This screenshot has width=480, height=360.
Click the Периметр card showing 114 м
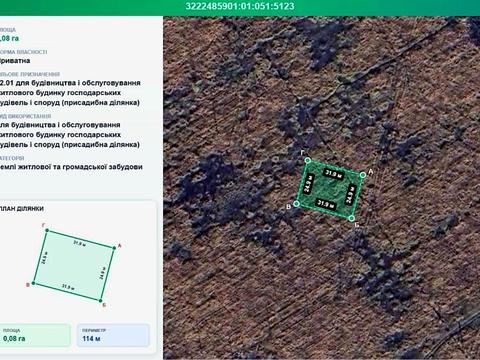click(x=113, y=335)
